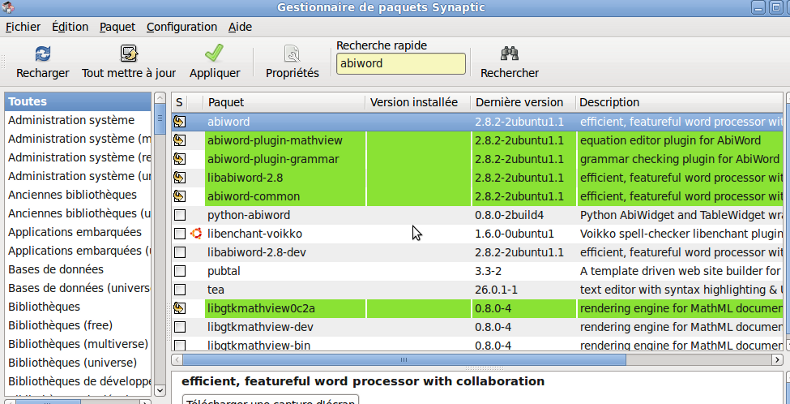Viewport: 790px width, 404px height.
Task: Sort by Dernière version column header
Action: (x=523, y=102)
